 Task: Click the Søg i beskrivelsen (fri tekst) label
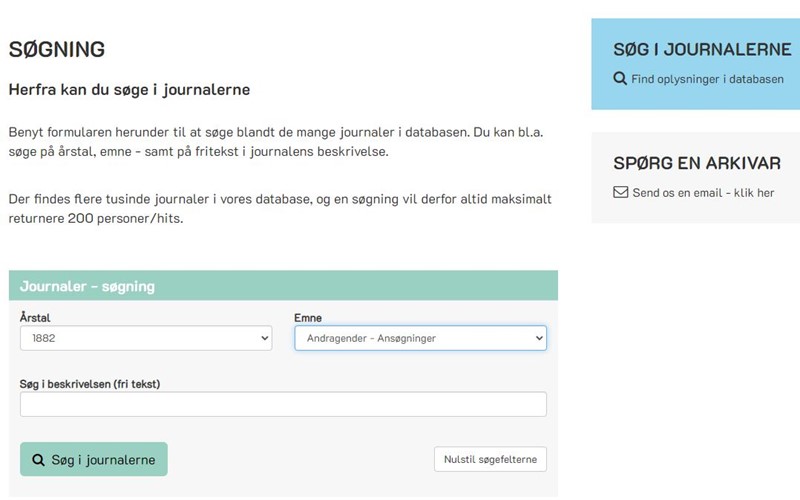pyautogui.click(x=90, y=384)
